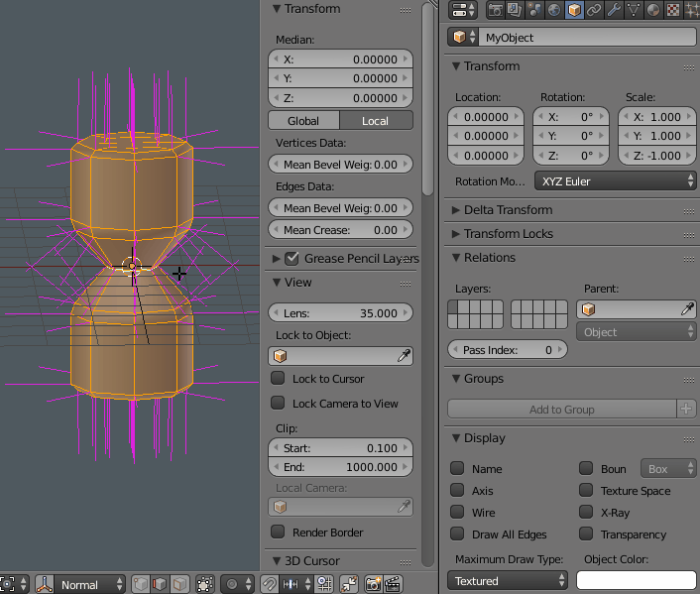
Task: Collapse the Relations panel
Action: (456, 257)
